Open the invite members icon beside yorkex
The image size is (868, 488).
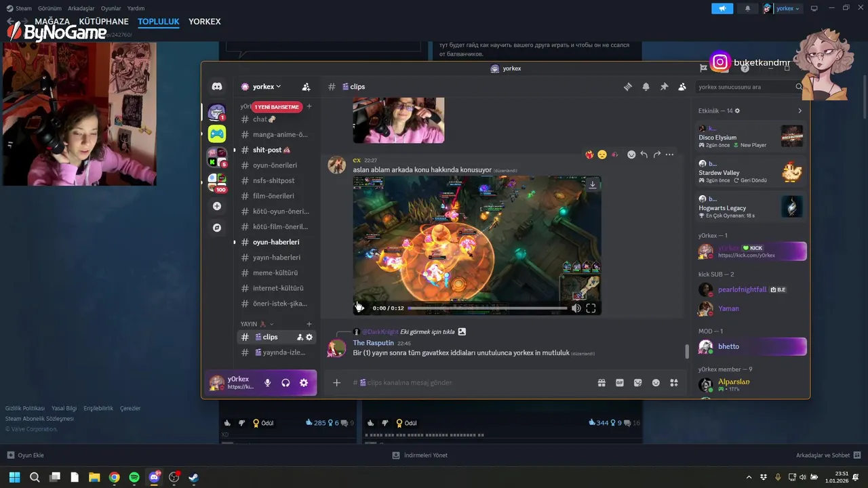coord(306,87)
